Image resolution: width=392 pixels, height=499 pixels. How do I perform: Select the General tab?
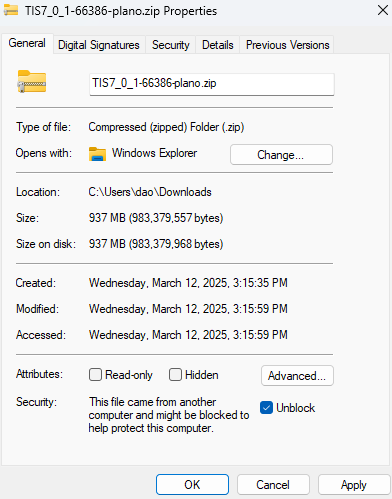(x=27, y=43)
